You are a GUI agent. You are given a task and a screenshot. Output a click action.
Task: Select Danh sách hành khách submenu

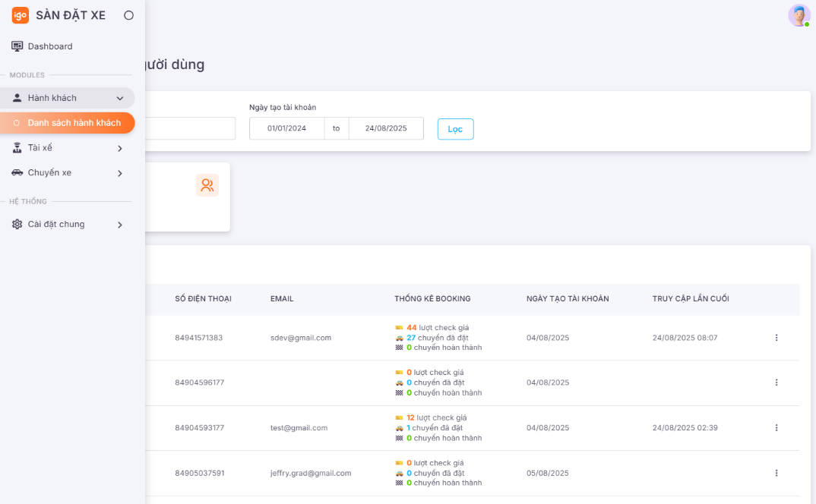click(x=74, y=123)
